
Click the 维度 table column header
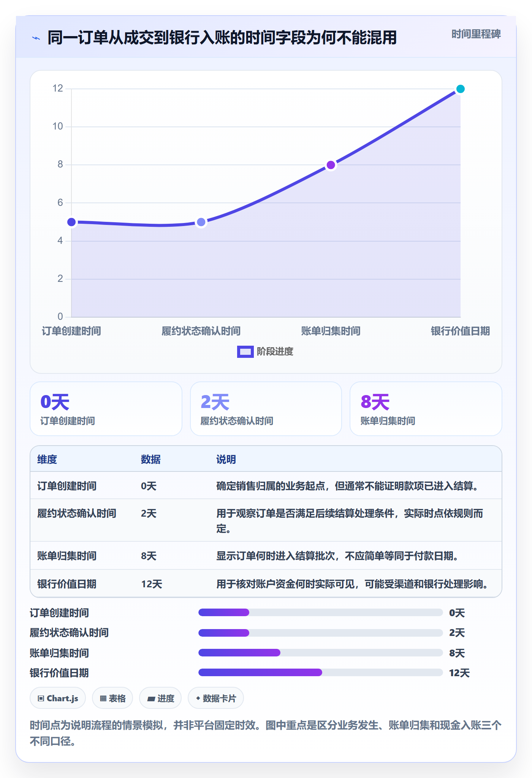tap(47, 459)
